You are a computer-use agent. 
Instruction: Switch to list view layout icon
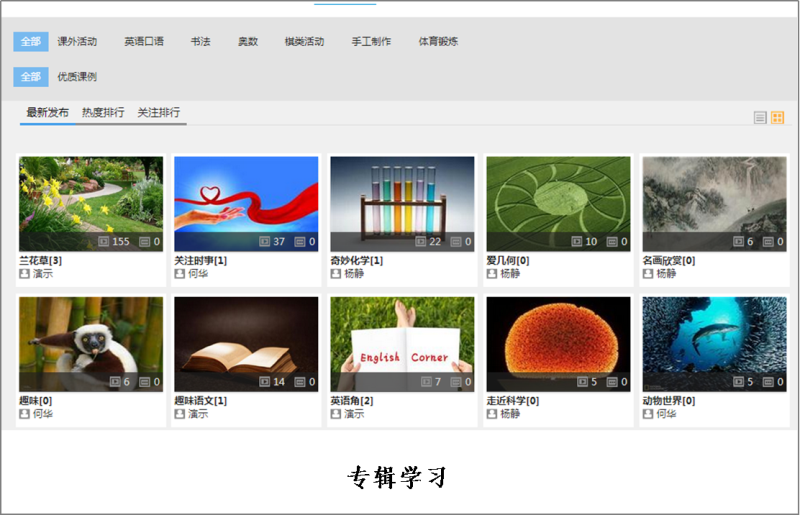click(x=760, y=118)
